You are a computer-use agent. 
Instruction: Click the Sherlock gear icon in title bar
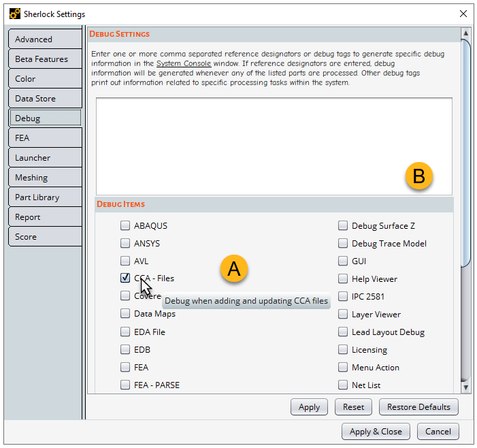point(14,14)
